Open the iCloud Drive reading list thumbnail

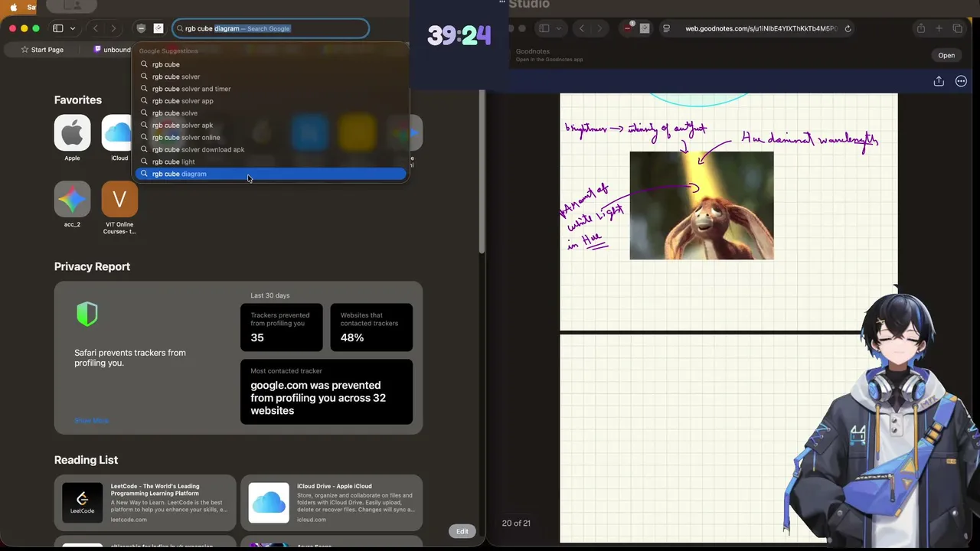(269, 503)
